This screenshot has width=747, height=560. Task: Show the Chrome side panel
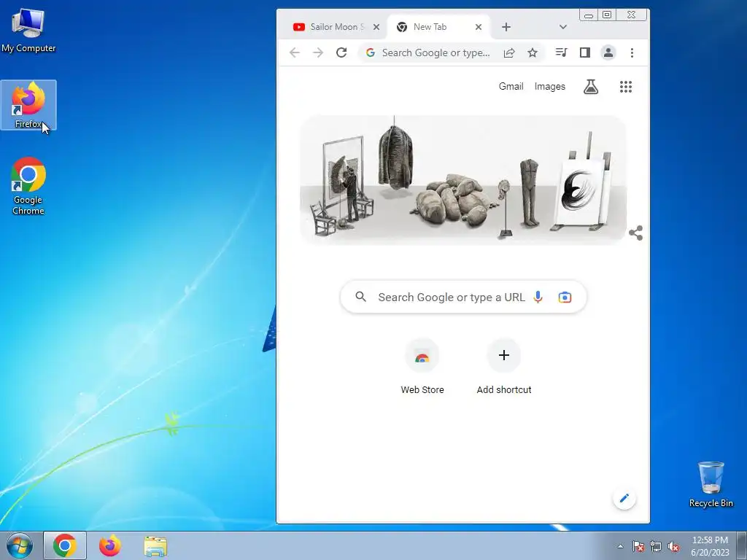click(x=585, y=52)
